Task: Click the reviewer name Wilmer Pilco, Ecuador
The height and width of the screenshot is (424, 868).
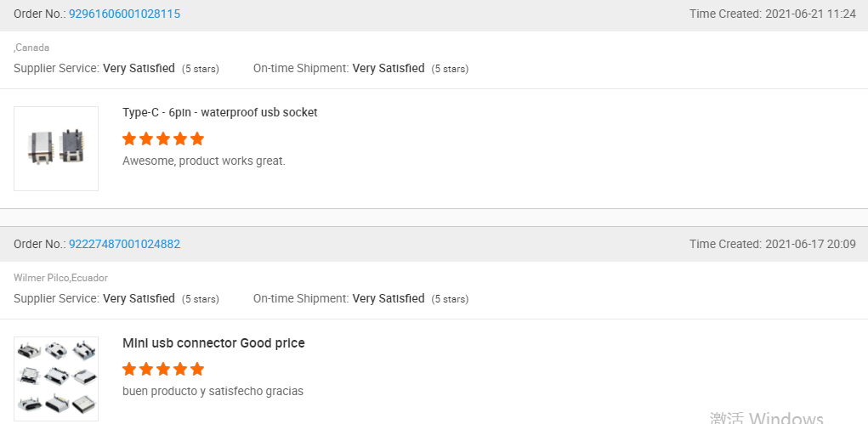Action: coord(61,278)
